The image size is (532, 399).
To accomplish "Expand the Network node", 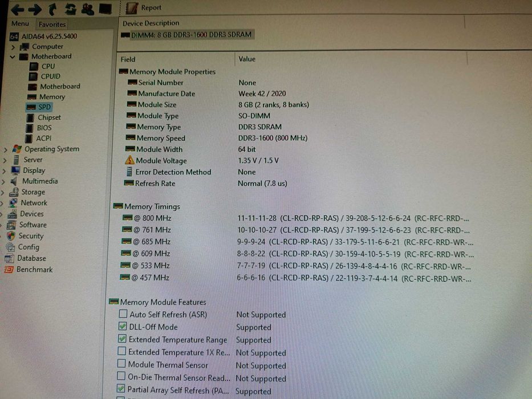I will (2, 203).
